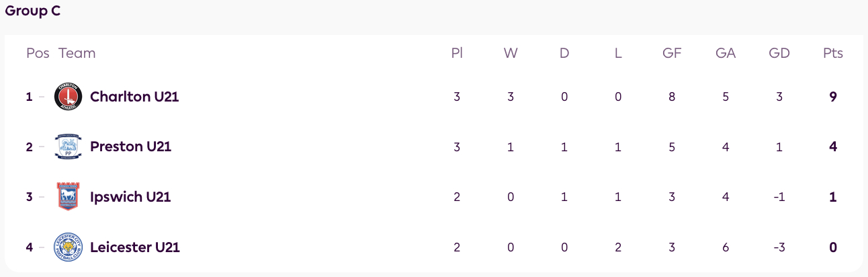Click position number 3 for Ipswich

coord(29,197)
